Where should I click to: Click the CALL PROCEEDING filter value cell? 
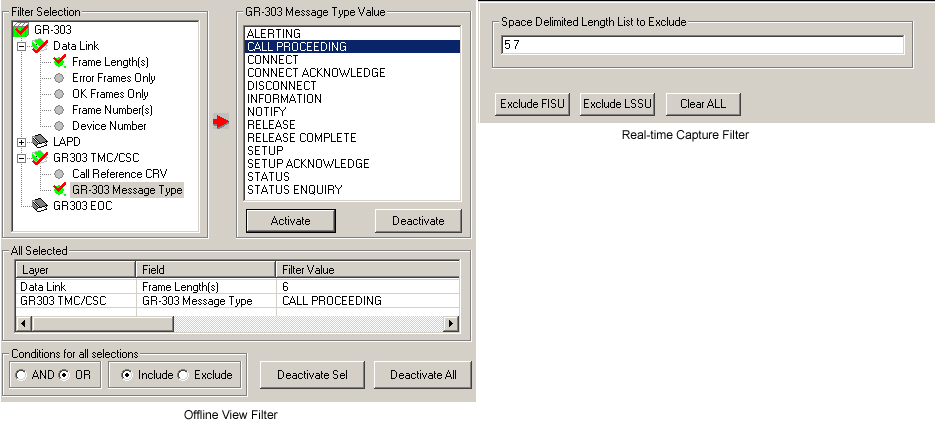[367, 301]
